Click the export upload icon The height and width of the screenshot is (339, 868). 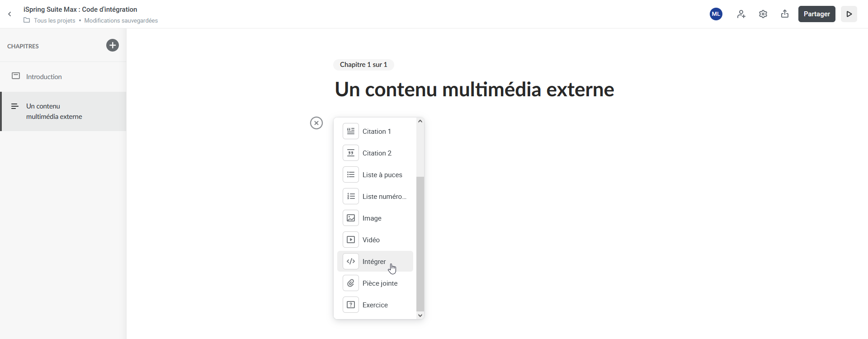[785, 14]
